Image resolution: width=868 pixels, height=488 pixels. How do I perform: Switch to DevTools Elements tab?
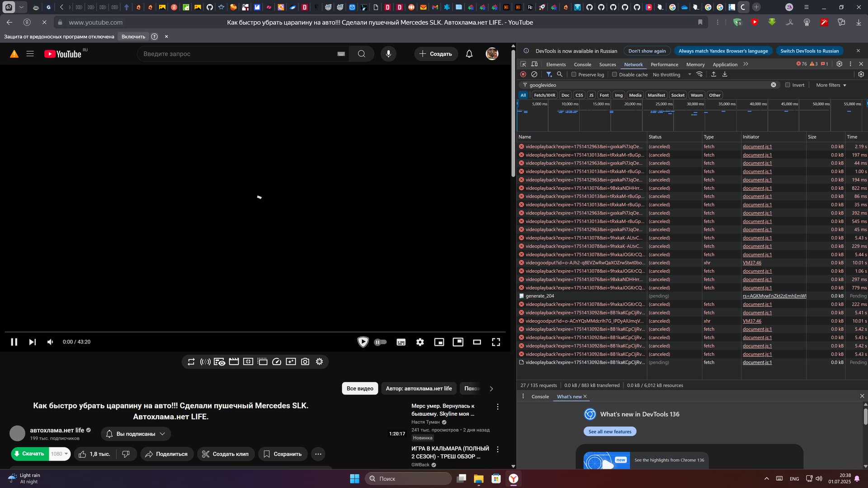556,64
